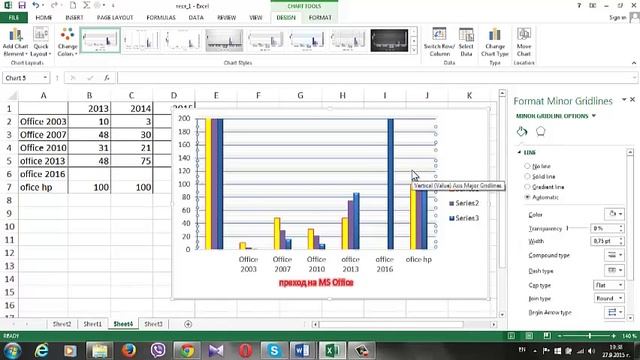Image resolution: width=640 pixels, height=360 pixels.
Task: Click the Transparency percentage field
Action: pos(605,228)
